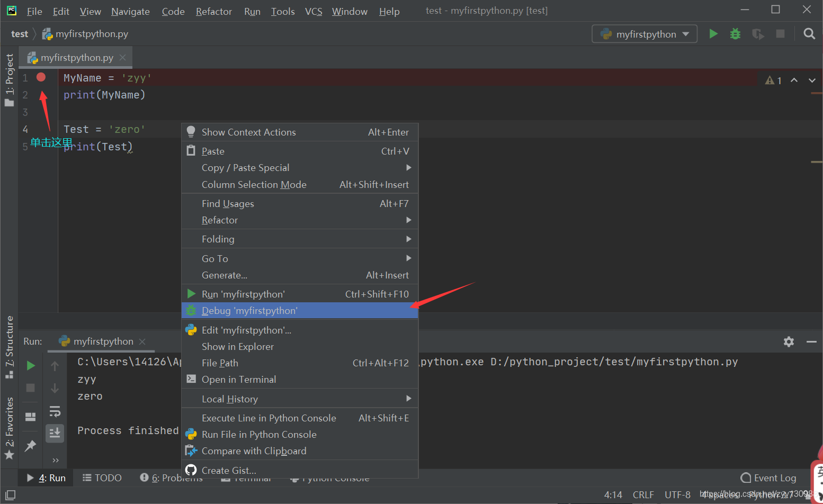Restore layout icon in Run panel
The height and width of the screenshot is (504, 823).
coord(31,417)
